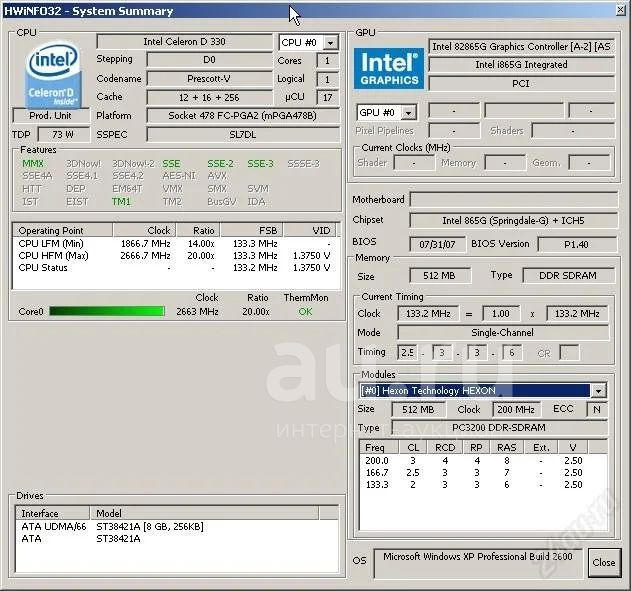
Task: Click the Codename value Prescott-V
Action: 209,79
